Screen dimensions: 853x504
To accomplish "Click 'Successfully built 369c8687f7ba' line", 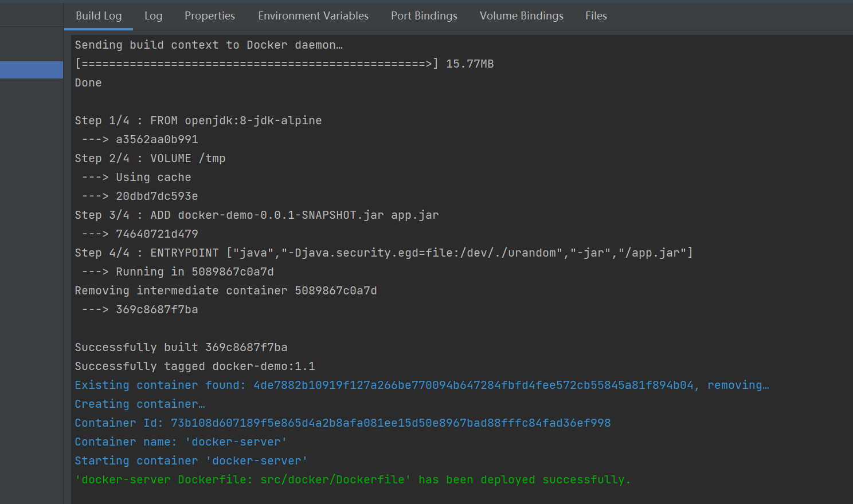I will pyautogui.click(x=181, y=347).
